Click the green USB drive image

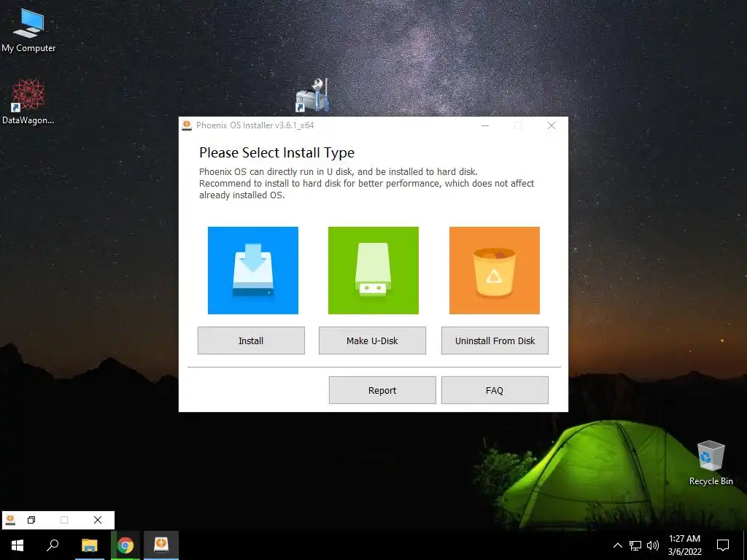point(373,271)
